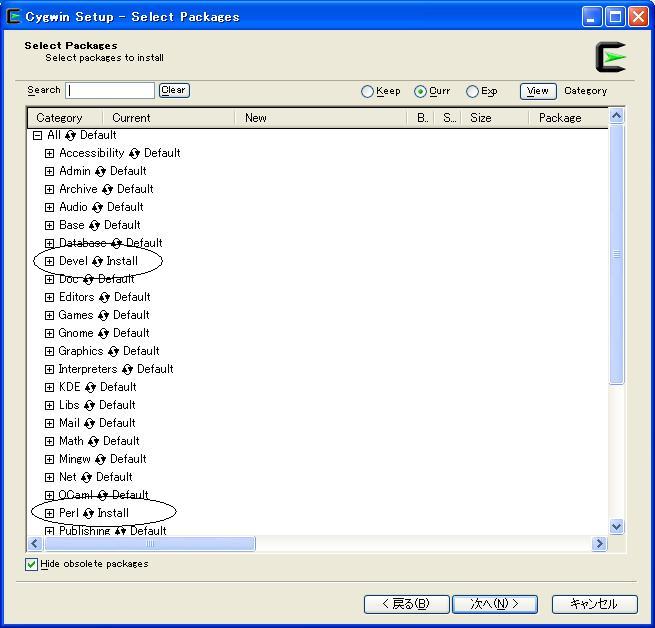
Task: Click the cycle icon beside Gnome
Action: coord(103,333)
